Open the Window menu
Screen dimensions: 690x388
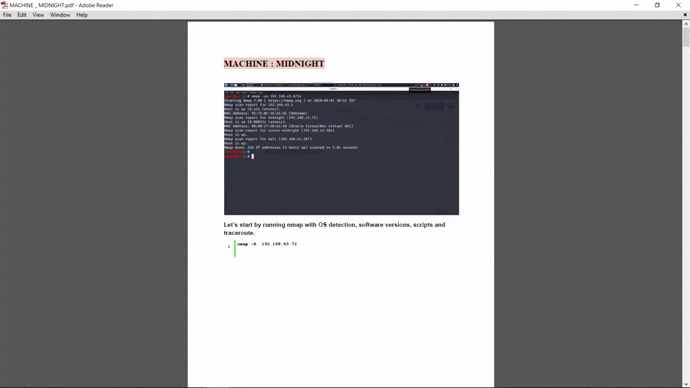click(x=60, y=15)
